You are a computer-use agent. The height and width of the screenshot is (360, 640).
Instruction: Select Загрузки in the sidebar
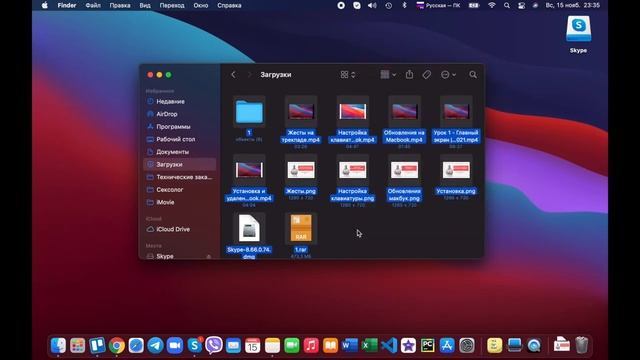[180, 164]
